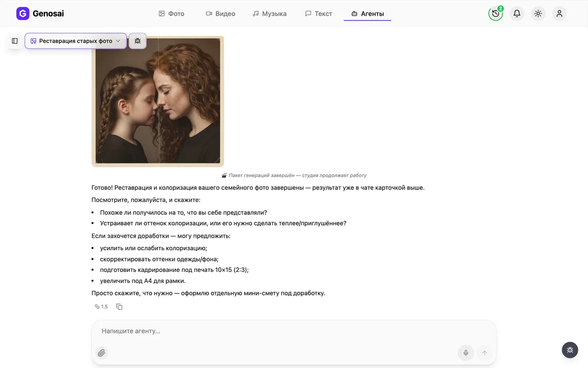Open the user profile icon

pos(559,13)
